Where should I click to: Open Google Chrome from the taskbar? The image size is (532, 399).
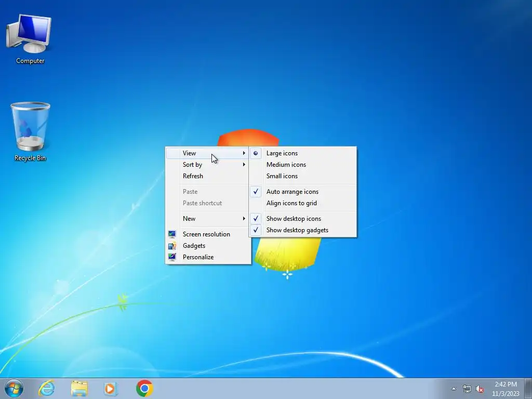[144, 389]
